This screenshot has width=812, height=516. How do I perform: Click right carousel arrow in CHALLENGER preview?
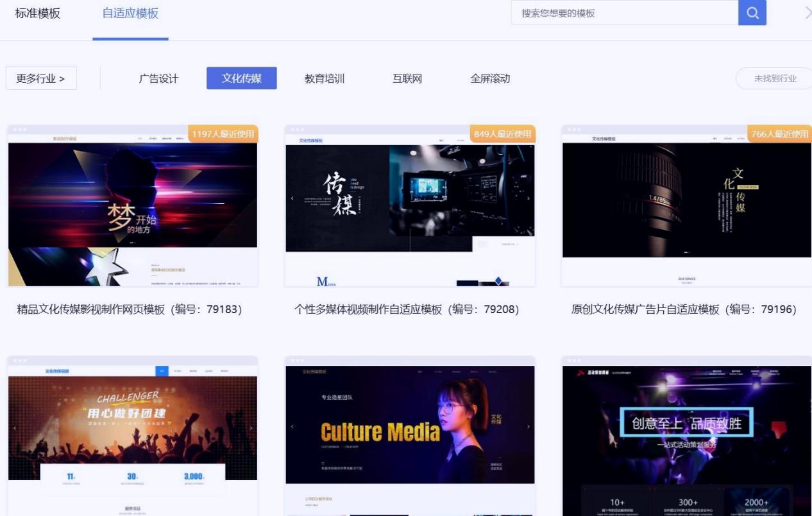(x=251, y=428)
